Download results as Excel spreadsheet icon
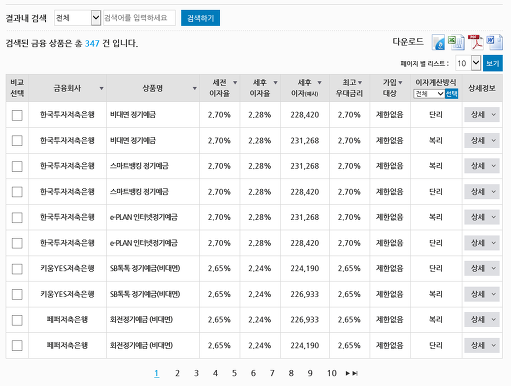 tap(456, 42)
